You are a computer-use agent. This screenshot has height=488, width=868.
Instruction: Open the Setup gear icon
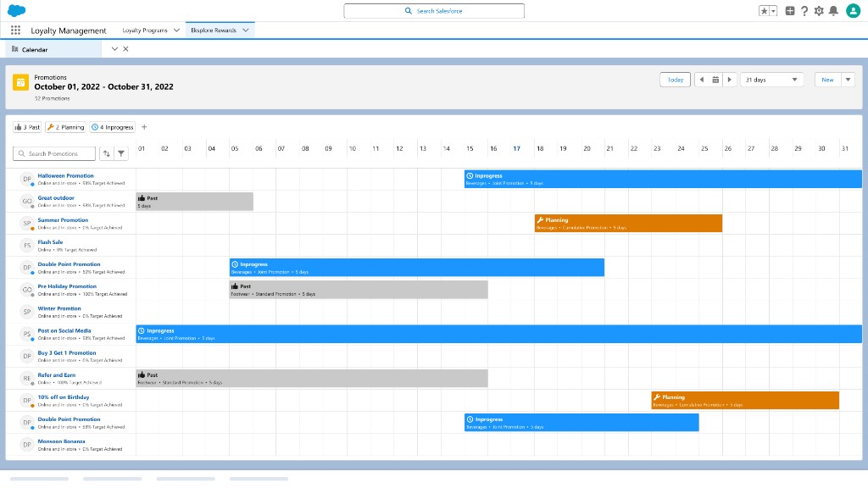click(x=819, y=10)
